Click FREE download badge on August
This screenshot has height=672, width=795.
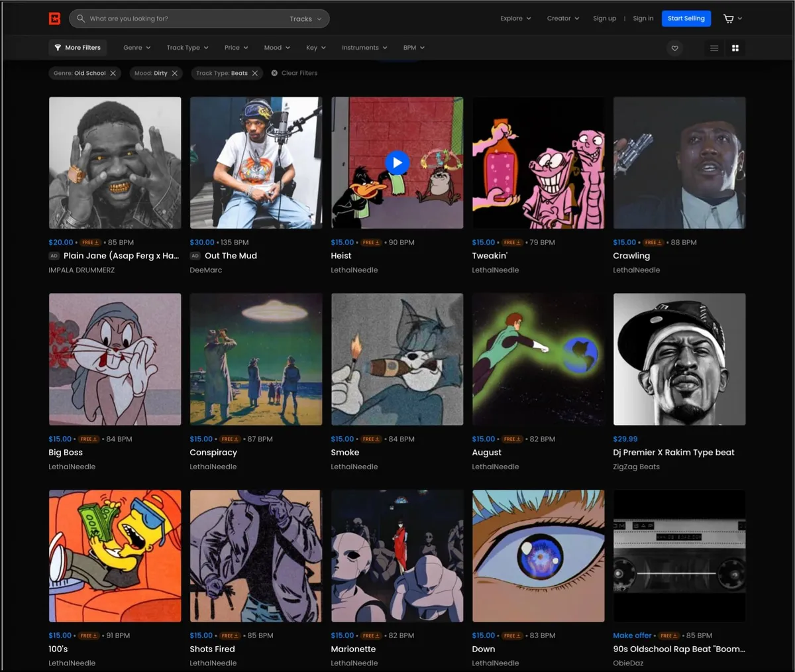coord(513,439)
